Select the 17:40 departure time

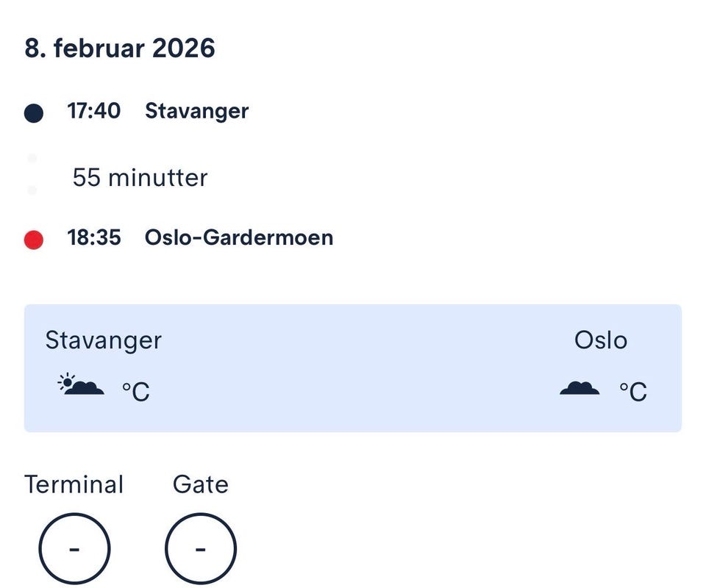[94, 111]
